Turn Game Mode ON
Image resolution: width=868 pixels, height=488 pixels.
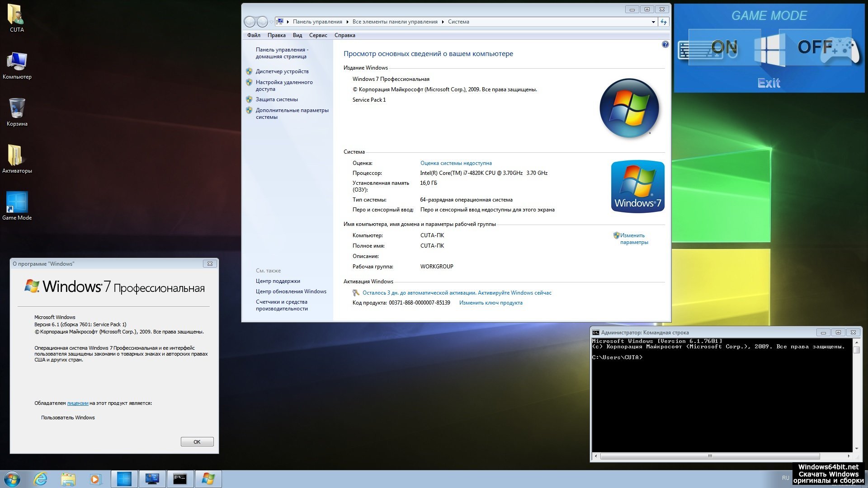coord(724,47)
